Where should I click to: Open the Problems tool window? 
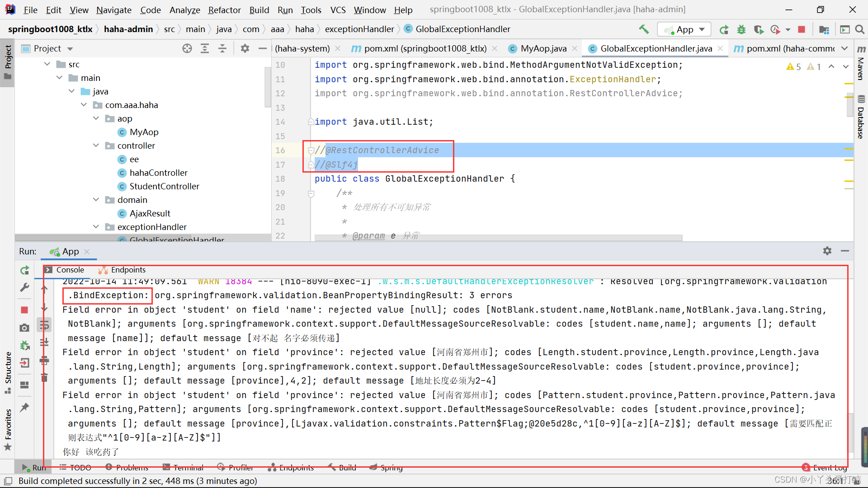pos(127,468)
